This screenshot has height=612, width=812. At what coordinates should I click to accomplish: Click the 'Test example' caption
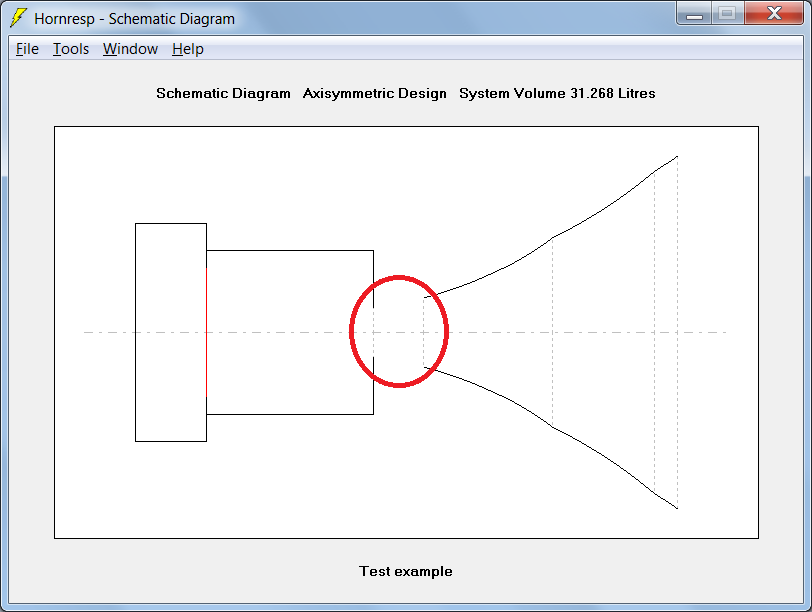[x=405, y=571]
